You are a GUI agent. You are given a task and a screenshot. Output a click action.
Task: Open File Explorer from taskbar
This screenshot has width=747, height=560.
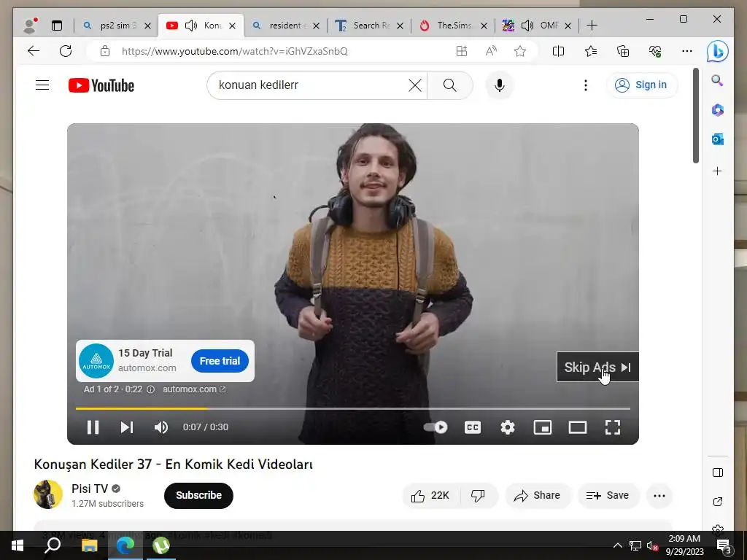click(89, 545)
